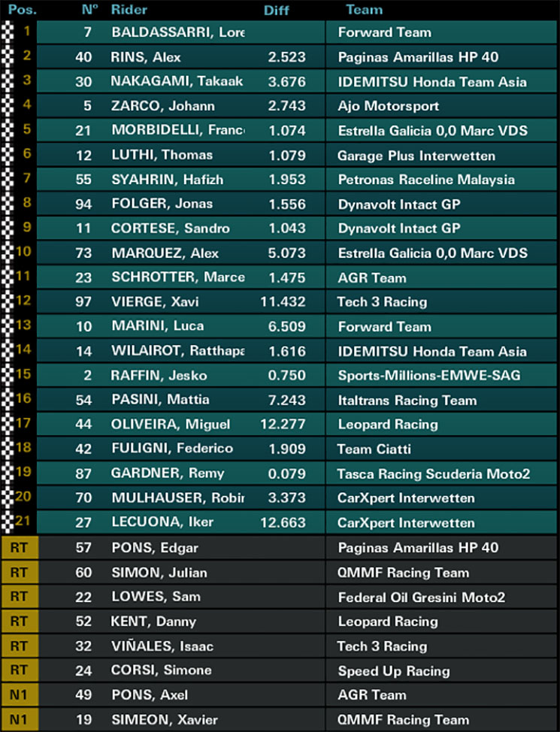Click position number 1
This screenshot has height=732, width=560.
pyautogui.click(x=27, y=31)
